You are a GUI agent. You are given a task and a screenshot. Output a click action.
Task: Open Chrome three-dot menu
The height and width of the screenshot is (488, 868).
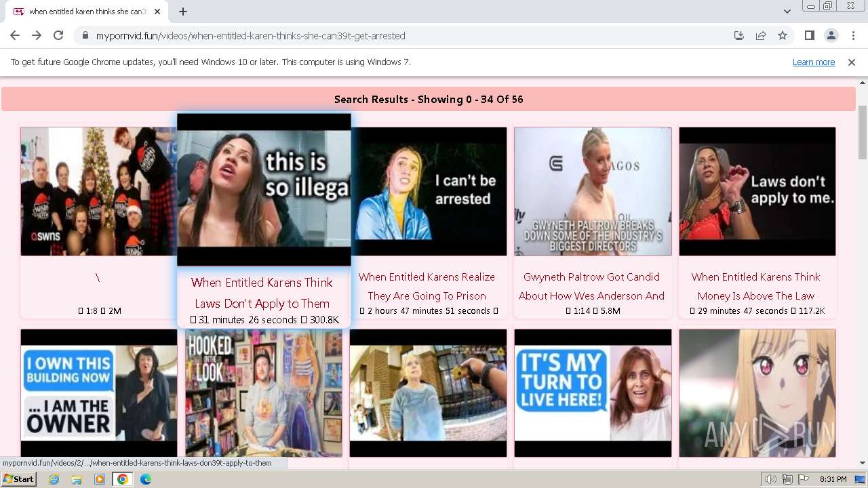(853, 35)
